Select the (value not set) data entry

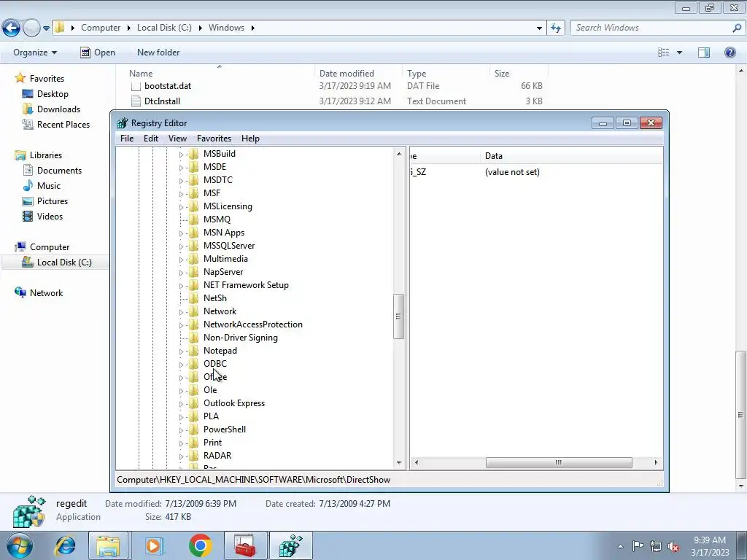pyautogui.click(x=512, y=172)
